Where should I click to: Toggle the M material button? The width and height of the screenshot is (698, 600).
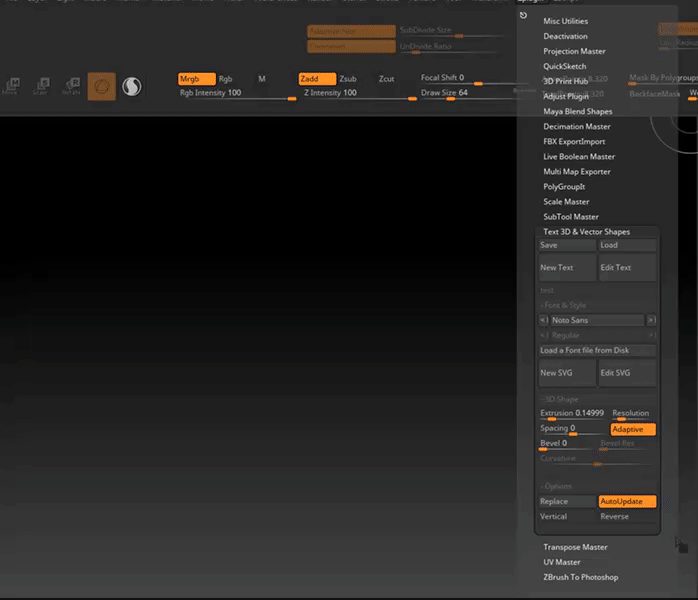tap(262, 79)
